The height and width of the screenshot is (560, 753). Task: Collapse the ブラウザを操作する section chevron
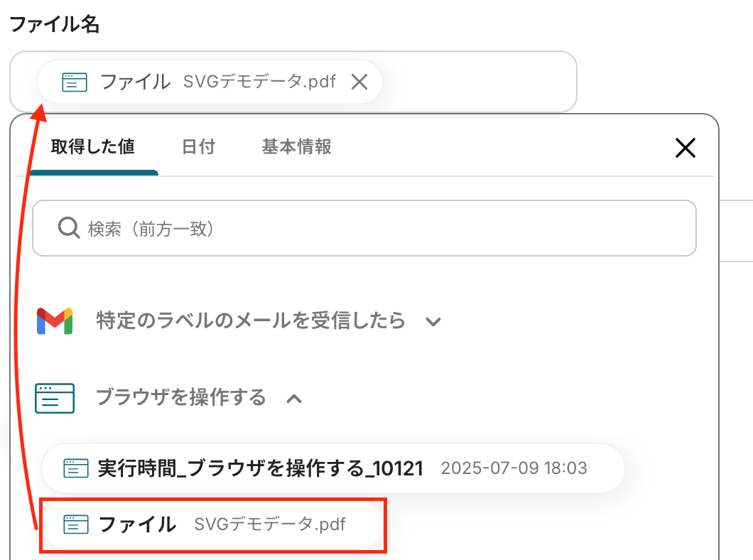[293, 399]
